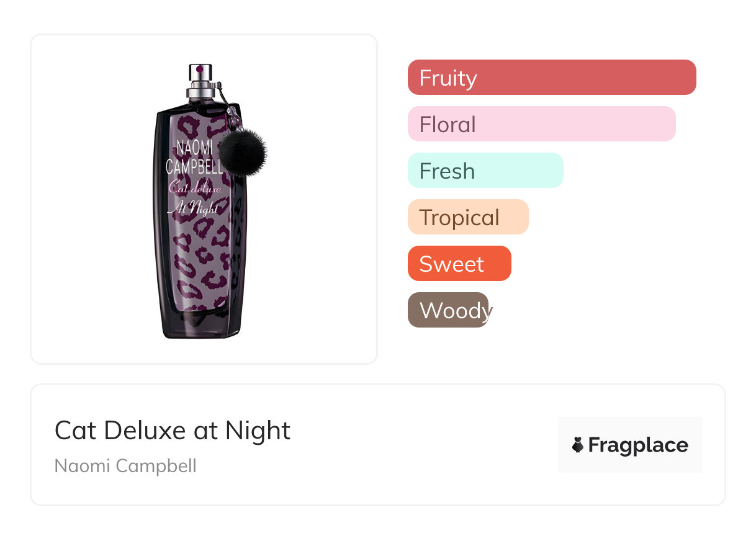Click the NAOMI CAMPBELL text on bottle

coord(193,156)
